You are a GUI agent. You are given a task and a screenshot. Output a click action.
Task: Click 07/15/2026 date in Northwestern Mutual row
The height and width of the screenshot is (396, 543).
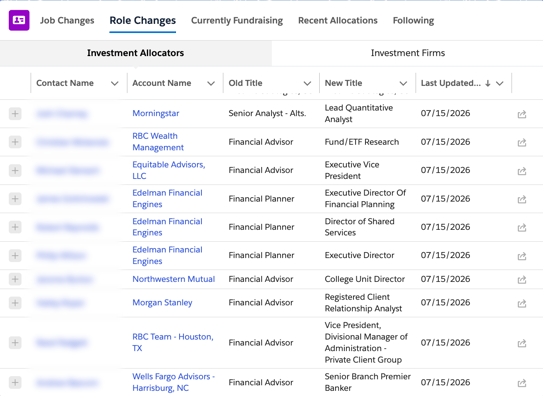[x=445, y=279]
